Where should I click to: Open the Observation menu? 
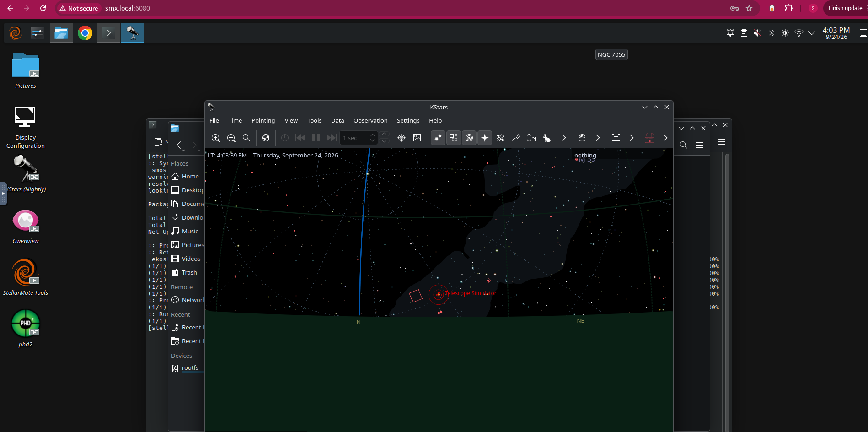370,120
